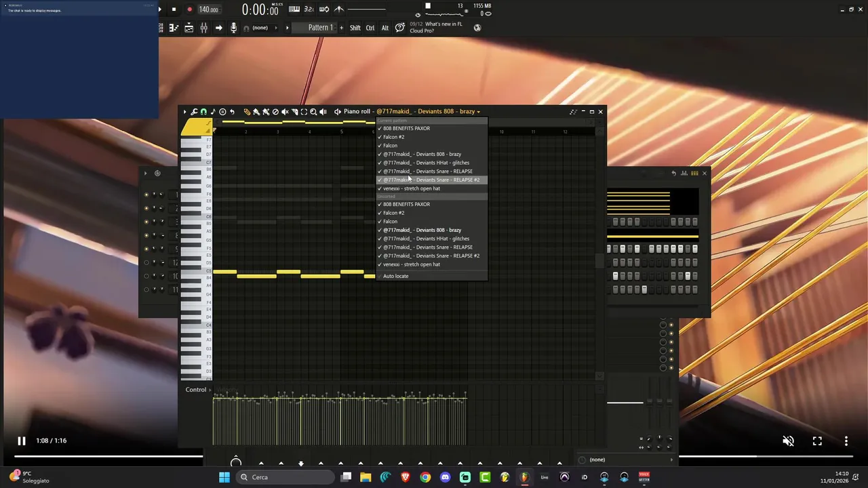Click the step sequencer icon in channel rack
The image size is (868, 488).
694,174
